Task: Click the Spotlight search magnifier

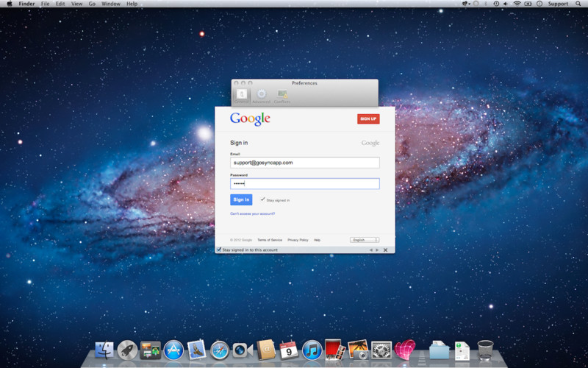Action: (578, 4)
